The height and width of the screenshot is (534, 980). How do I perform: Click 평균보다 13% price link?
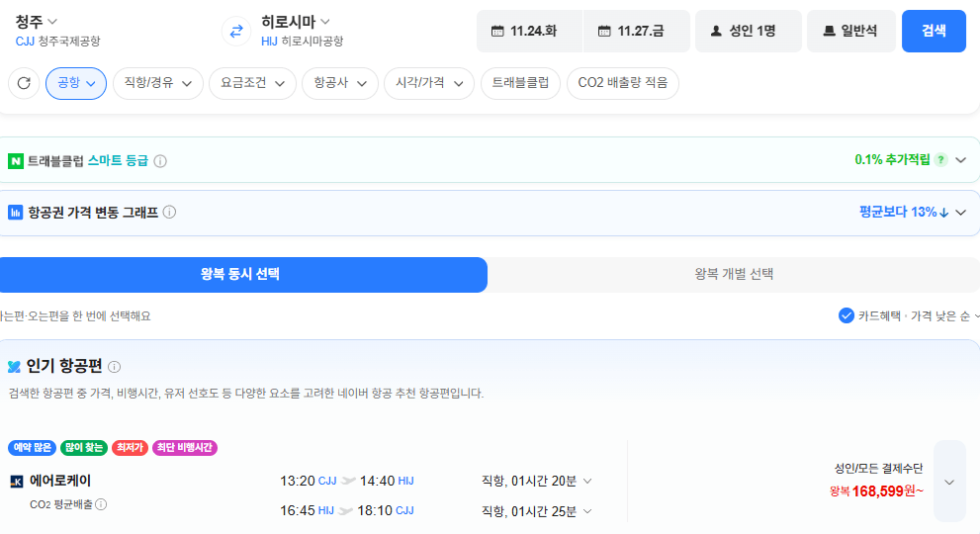pyautogui.click(x=904, y=212)
